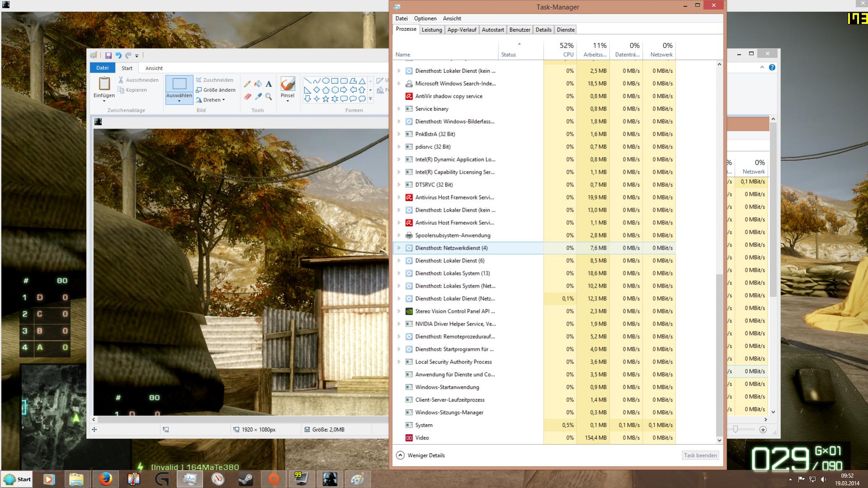The image size is (868, 488).
Task: Open the Pinsel brushes dropdown arrow
Action: [288, 101]
